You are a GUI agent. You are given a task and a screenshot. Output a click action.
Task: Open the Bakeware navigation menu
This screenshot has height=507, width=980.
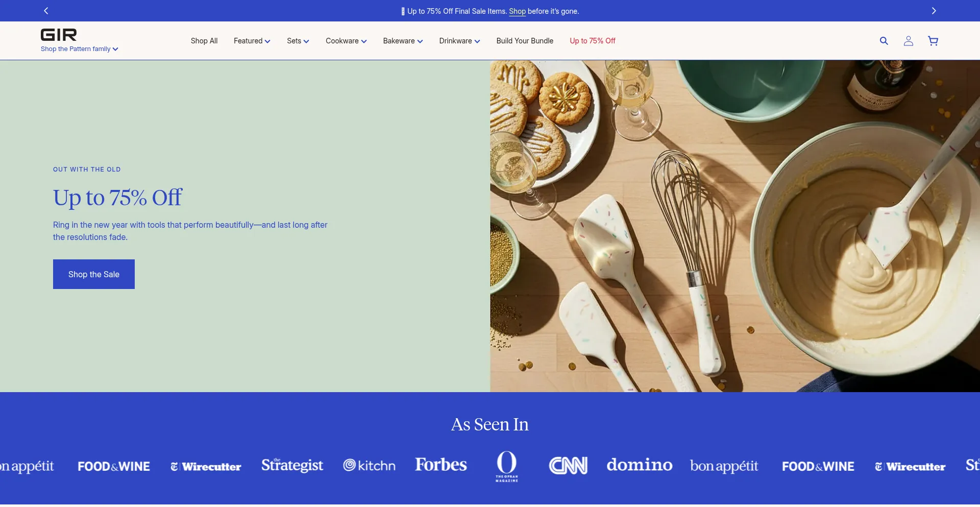pos(403,41)
